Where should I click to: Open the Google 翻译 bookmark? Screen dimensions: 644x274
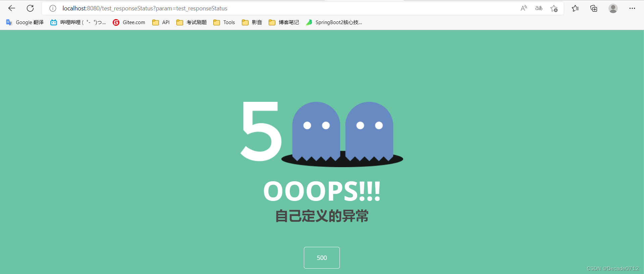[25, 22]
